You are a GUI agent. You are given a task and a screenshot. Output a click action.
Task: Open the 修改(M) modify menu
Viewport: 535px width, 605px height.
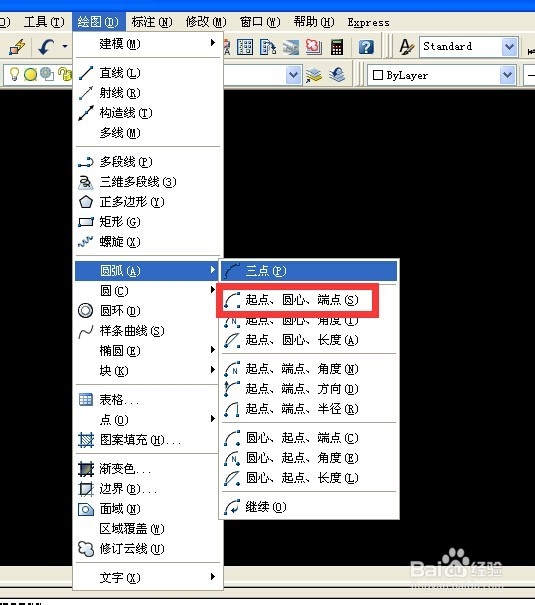pos(206,22)
